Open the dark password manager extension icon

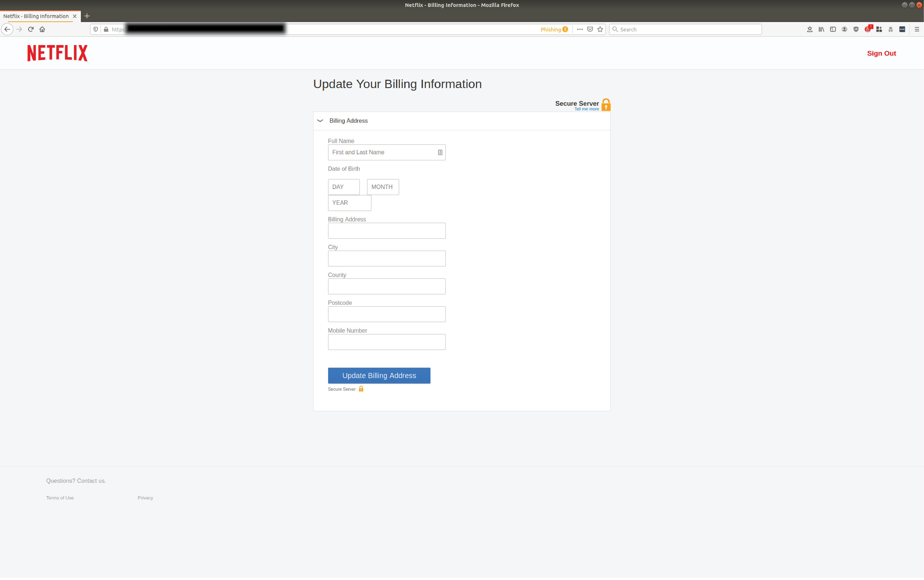[902, 29]
